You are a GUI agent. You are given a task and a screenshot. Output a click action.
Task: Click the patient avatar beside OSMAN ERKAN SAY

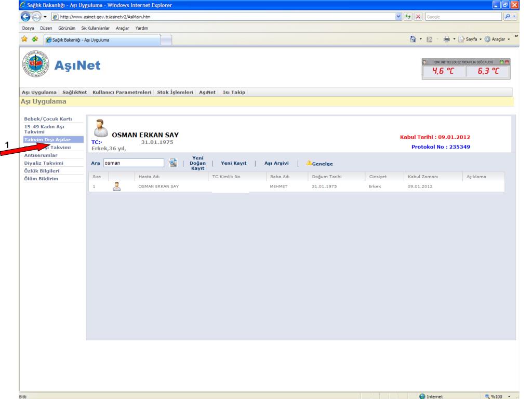100,128
